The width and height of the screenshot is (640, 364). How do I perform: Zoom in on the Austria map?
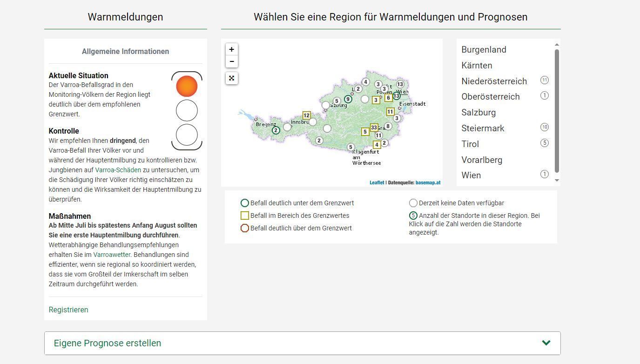coord(231,49)
